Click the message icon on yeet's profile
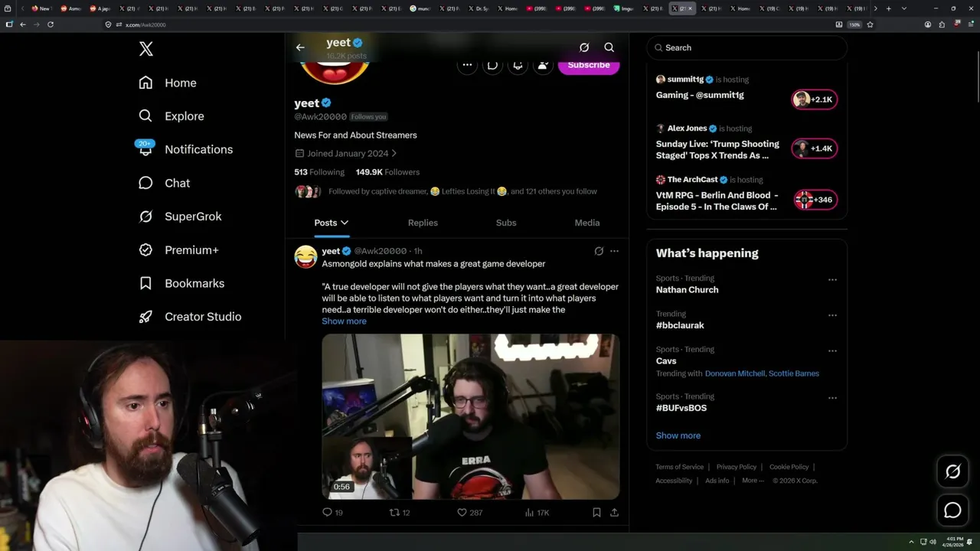Viewport: 980px width, 551px height. click(492, 66)
